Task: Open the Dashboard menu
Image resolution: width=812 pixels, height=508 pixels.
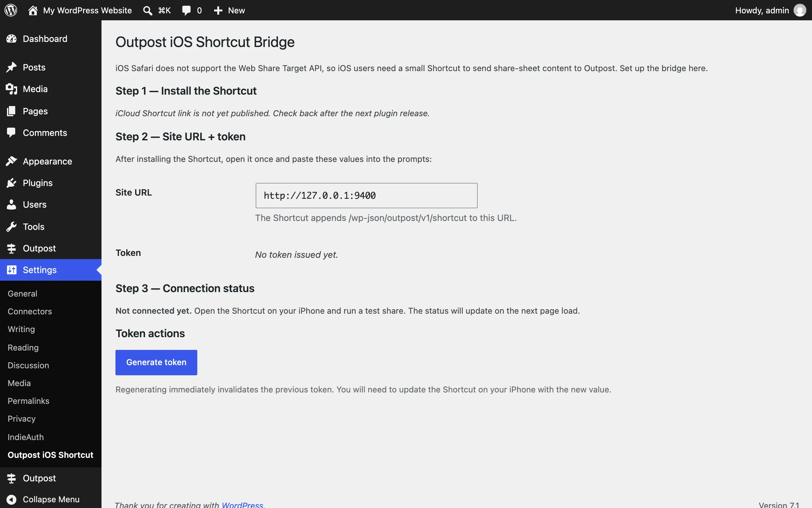Action: pyautogui.click(x=51, y=39)
